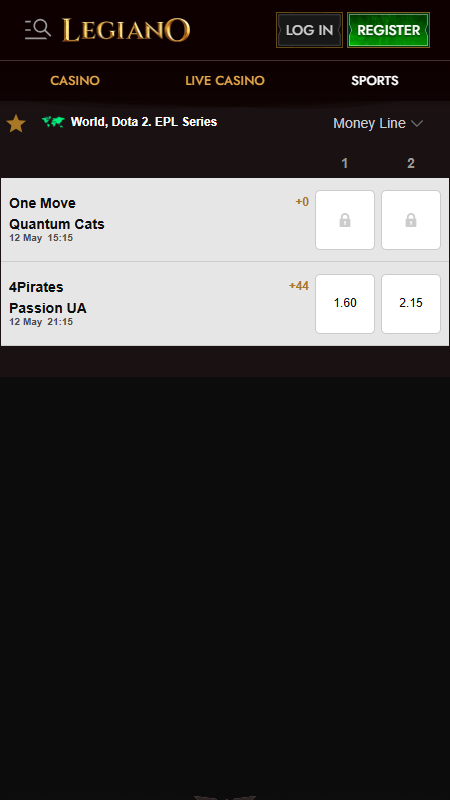Select the Sports tab
Image resolution: width=450 pixels, height=800 pixels.
click(x=375, y=81)
